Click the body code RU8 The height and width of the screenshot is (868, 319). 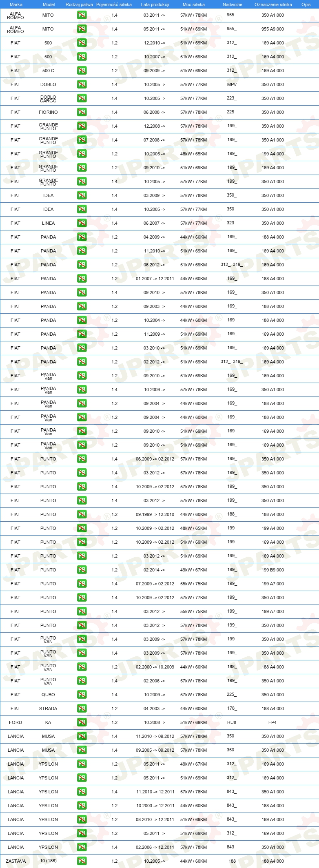tap(232, 722)
